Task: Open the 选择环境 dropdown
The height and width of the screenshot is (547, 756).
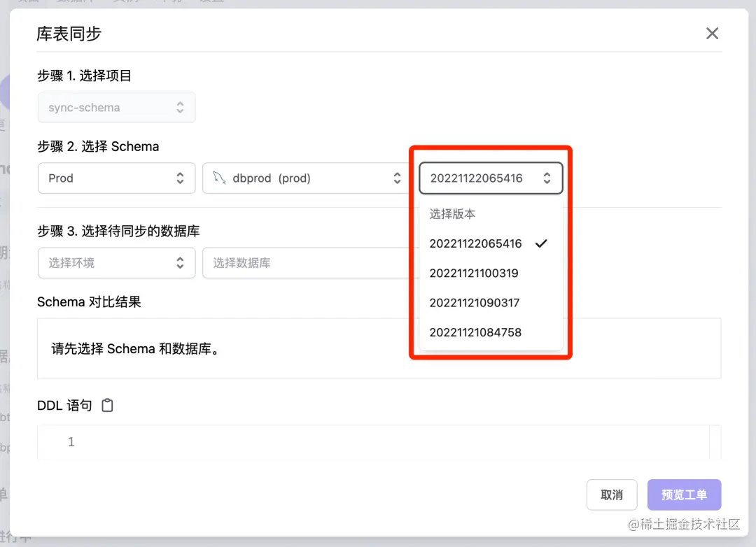Action: (x=117, y=262)
